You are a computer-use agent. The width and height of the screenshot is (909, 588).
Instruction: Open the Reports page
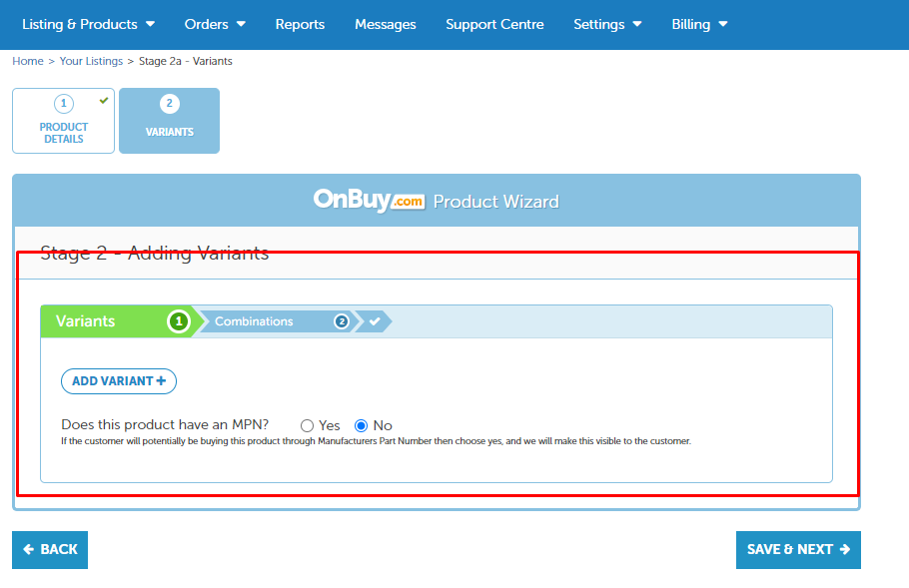click(300, 24)
